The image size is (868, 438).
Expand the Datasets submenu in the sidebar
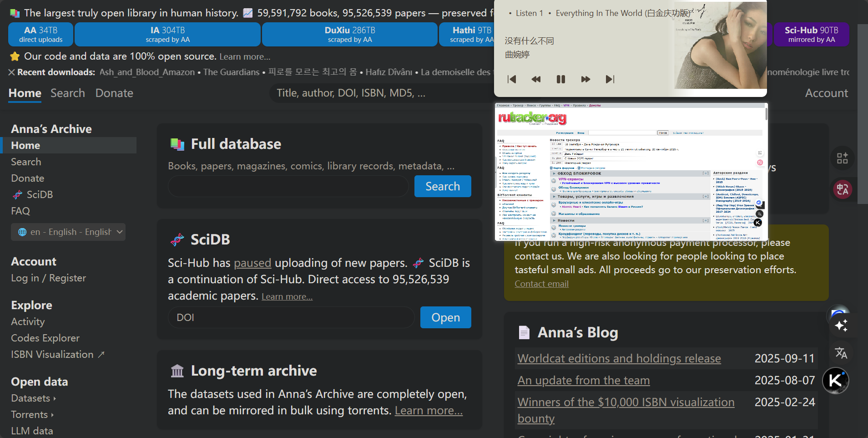(34, 398)
